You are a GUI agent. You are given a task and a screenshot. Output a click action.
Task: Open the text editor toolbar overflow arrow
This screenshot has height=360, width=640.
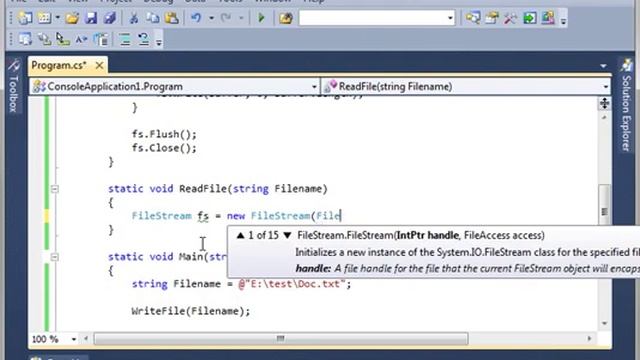[x=159, y=41]
